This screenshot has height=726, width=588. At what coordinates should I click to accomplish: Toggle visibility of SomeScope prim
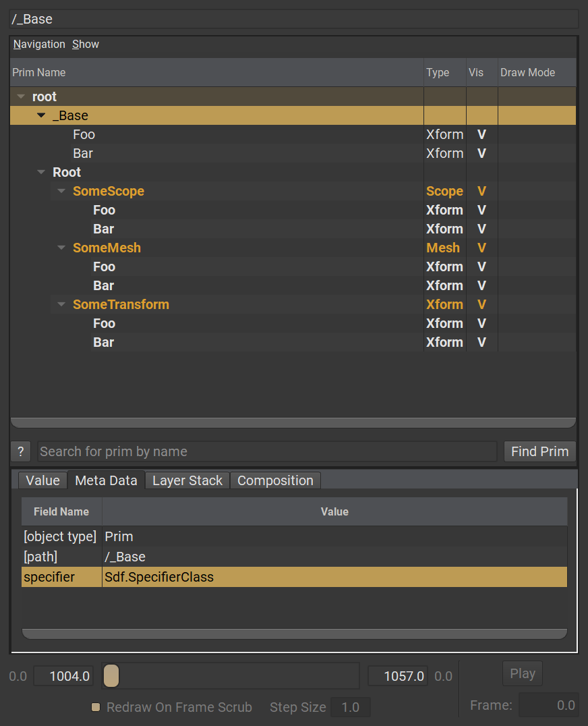click(x=481, y=192)
